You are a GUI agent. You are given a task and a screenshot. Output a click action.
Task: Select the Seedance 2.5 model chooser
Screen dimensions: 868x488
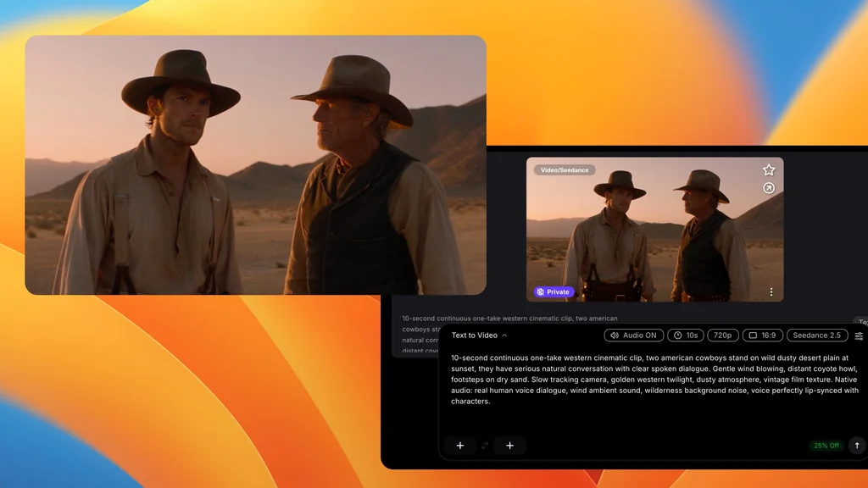pos(816,335)
